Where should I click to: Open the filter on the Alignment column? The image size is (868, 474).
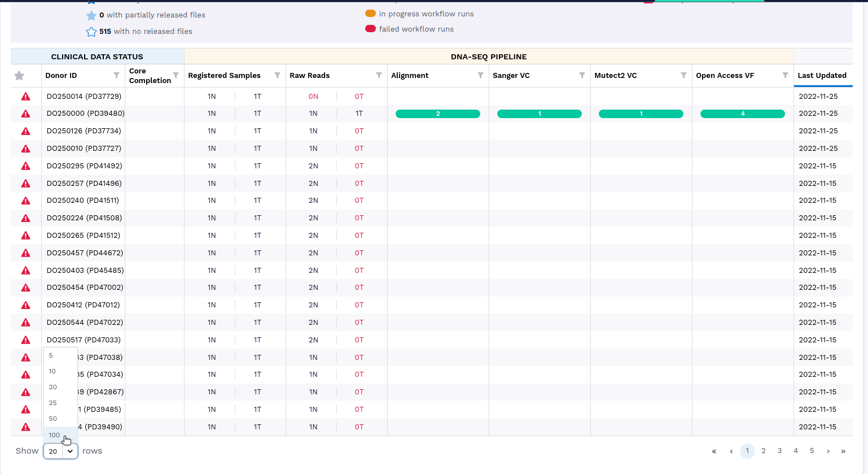pos(480,75)
